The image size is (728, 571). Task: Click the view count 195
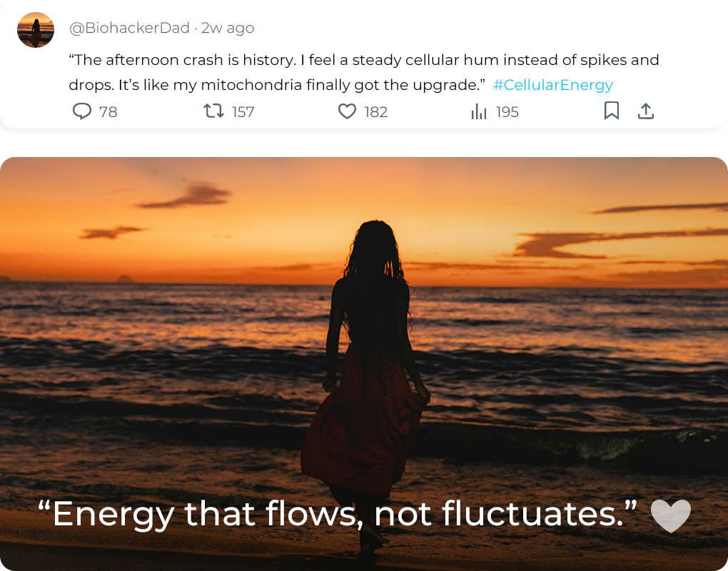(x=507, y=112)
